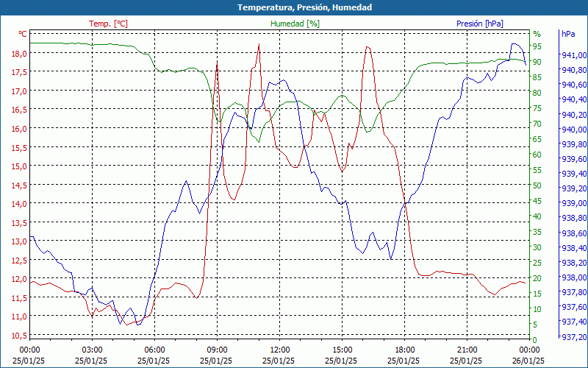Click the '06:00' time axis label
The height and width of the screenshot is (368, 588).
[x=155, y=350]
